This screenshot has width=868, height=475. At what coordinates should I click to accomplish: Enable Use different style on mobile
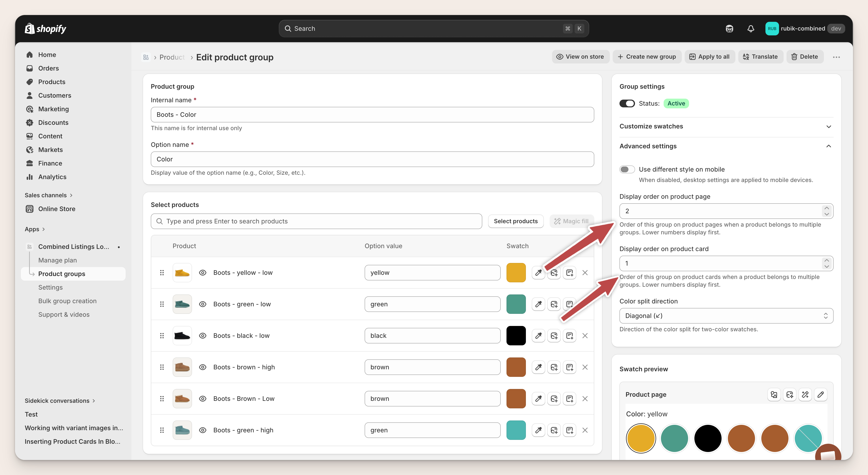627,169
